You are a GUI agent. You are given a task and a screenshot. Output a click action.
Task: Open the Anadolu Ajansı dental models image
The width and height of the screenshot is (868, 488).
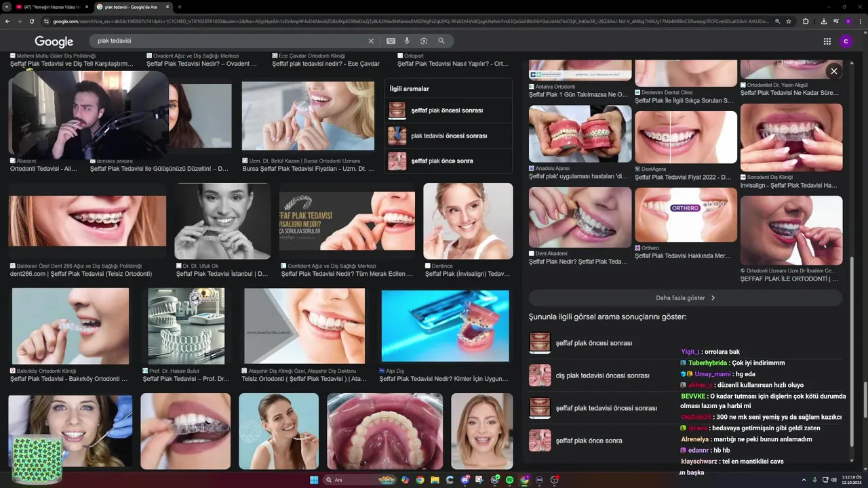580,134
